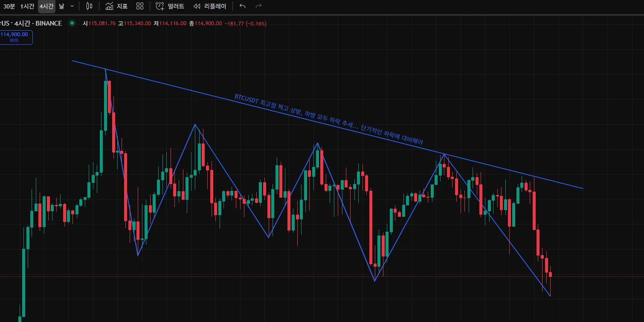
Task: Switch to the 날 daily timeframe
Action: 62,6
